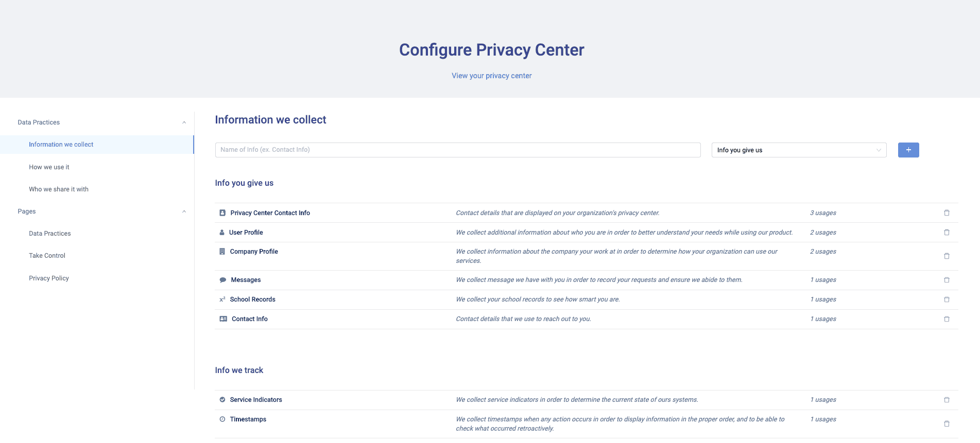
Task: Click the Name of Info input field
Action: 457,150
